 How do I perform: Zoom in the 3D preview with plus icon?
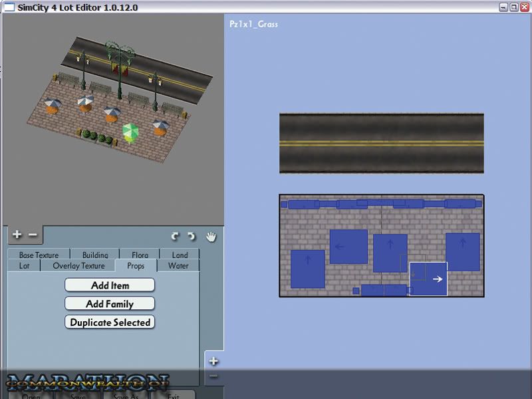pos(17,235)
